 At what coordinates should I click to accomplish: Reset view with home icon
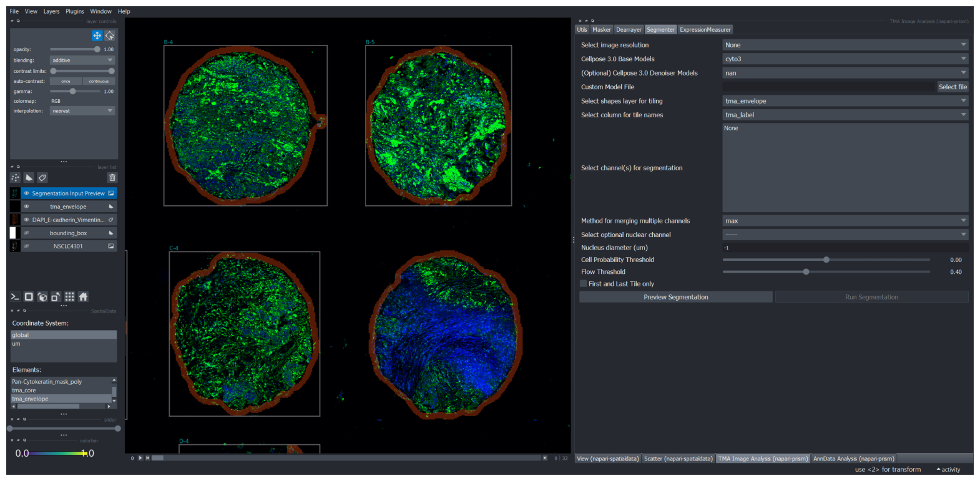(x=83, y=297)
